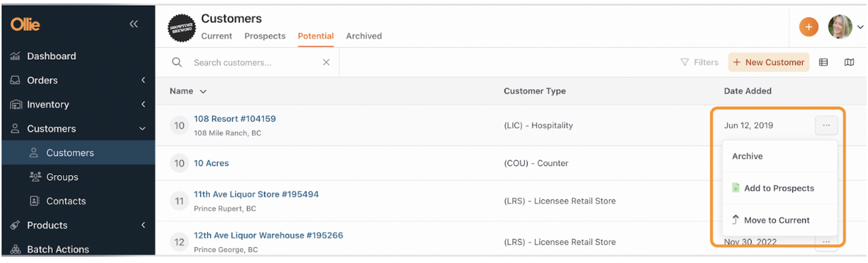The width and height of the screenshot is (868, 263).
Task: Click the Search customers input field
Action: pos(254,62)
